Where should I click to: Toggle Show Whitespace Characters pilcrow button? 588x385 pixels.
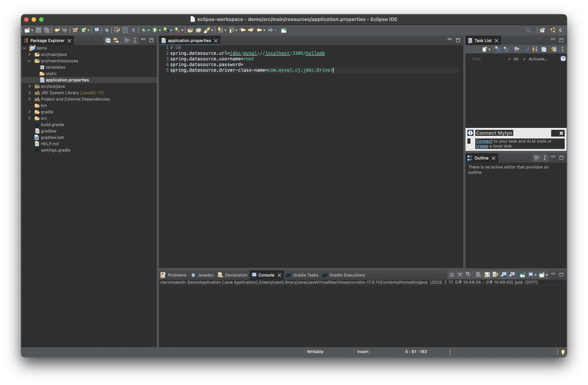(133, 30)
